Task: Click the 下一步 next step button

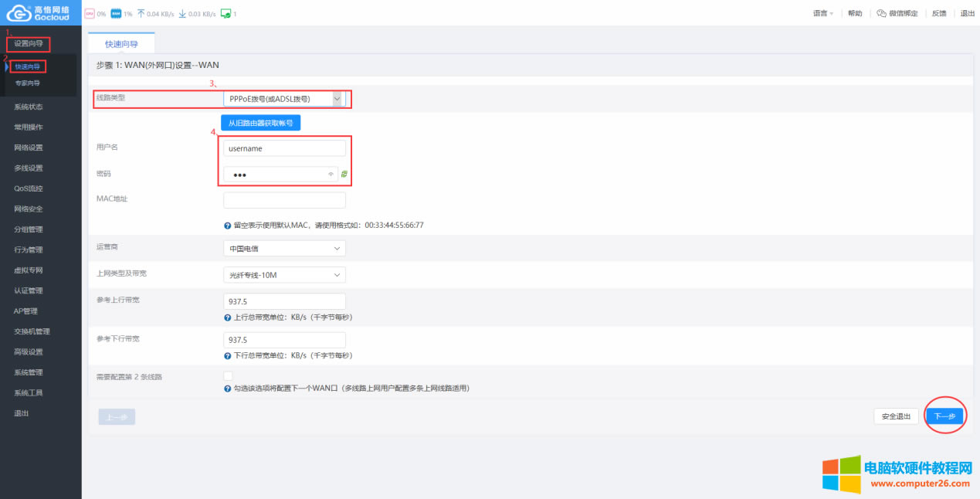Action: pyautogui.click(x=944, y=416)
